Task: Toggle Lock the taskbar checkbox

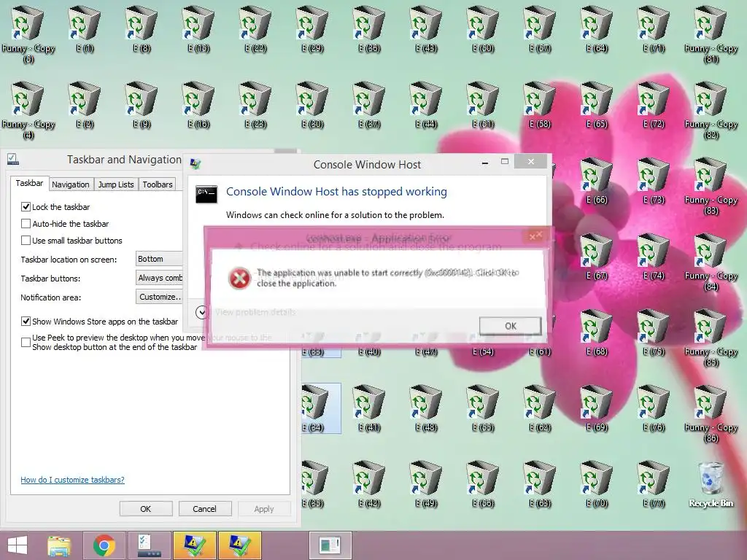Action: tap(26, 206)
